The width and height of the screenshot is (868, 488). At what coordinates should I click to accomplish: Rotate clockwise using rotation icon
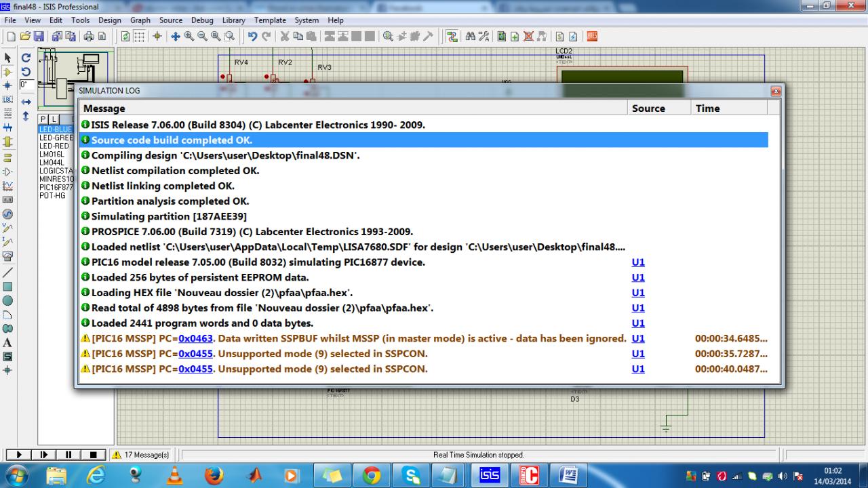tap(26, 58)
